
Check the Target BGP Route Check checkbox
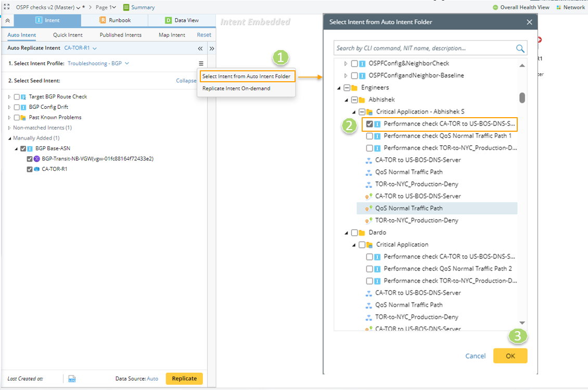click(x=17, y=97)
